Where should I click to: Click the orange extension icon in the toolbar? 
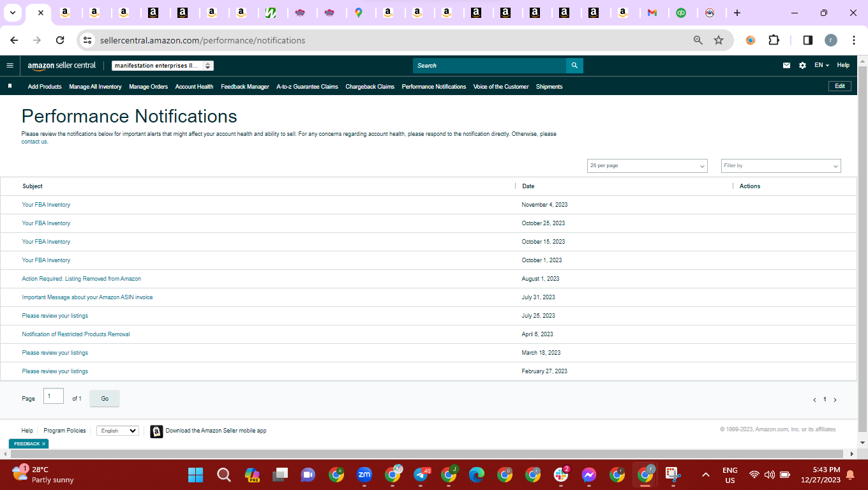pos(751,40)
